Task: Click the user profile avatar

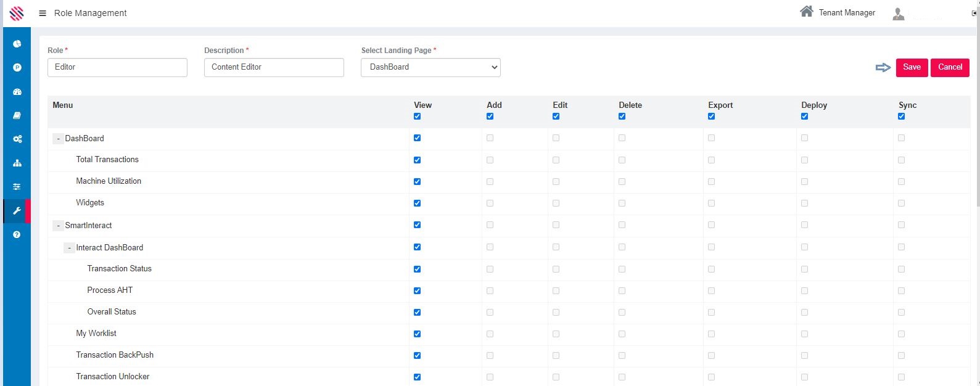Action: coord(899,14)
